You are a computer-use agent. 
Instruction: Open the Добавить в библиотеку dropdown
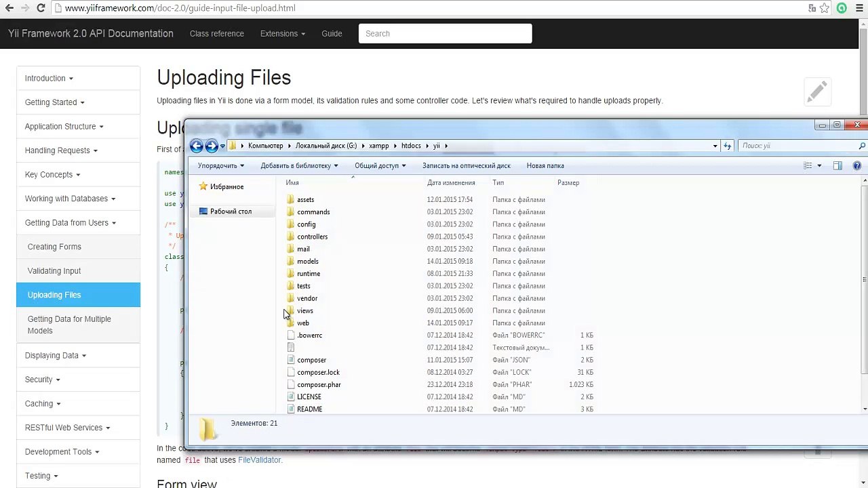tap(299, 165)
